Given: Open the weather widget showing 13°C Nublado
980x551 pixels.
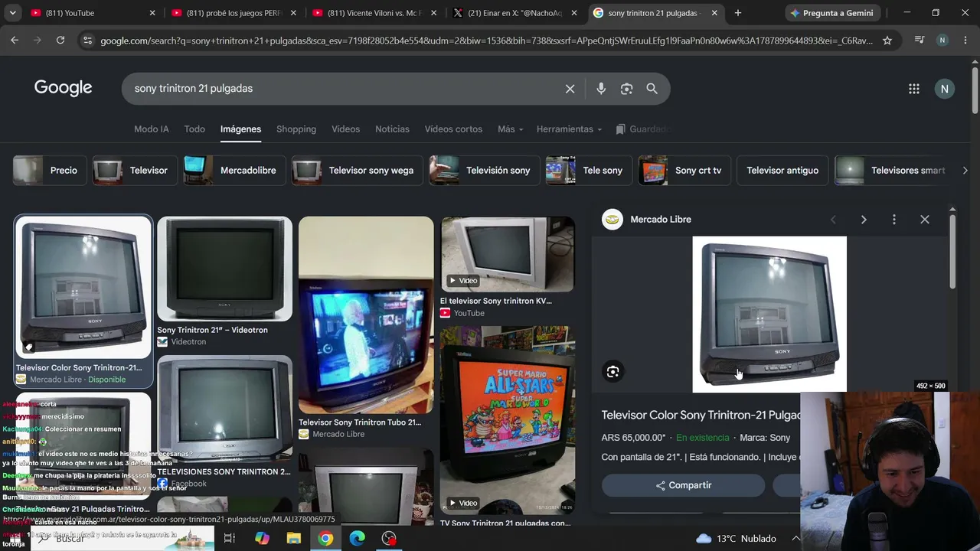Looking at the screenshot, I should coord(736,539).
